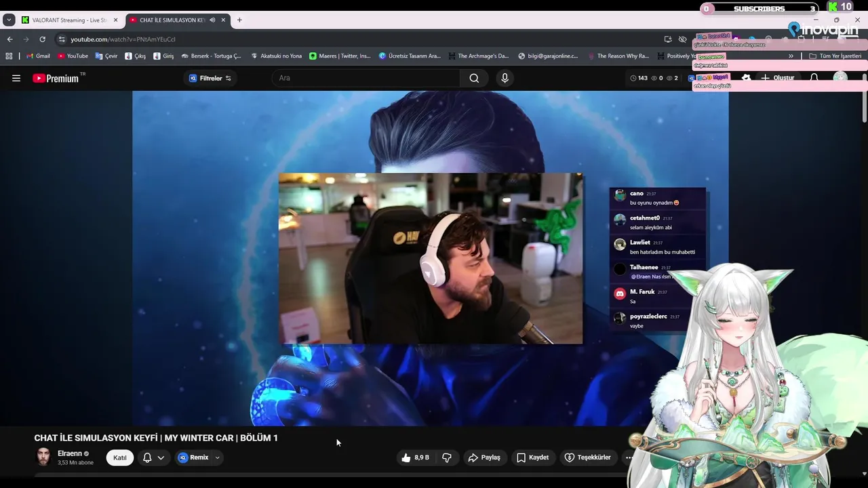868x488 pixels.
Task: Open more actions three-dot menu
Action: pos(629,457)
